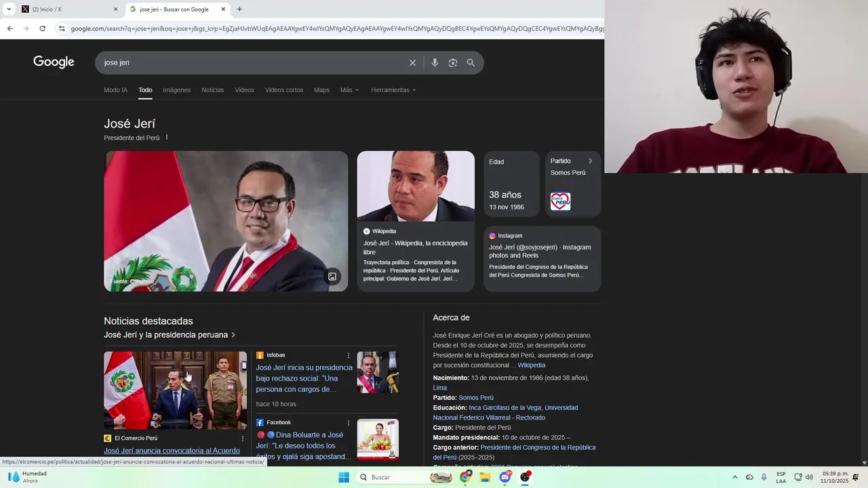Open the Google logo homepage link
The width and height of the screenshot is (868, 488).
[x=54, y=62]
